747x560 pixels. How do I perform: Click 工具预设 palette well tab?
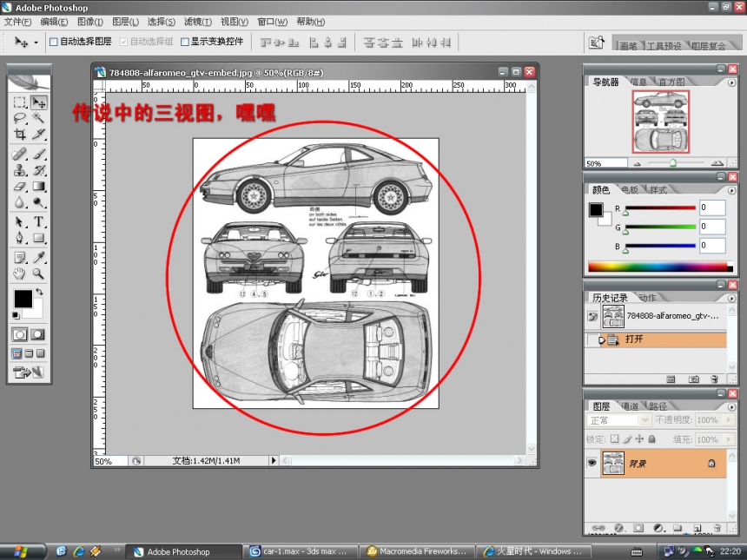click(664, 46)
